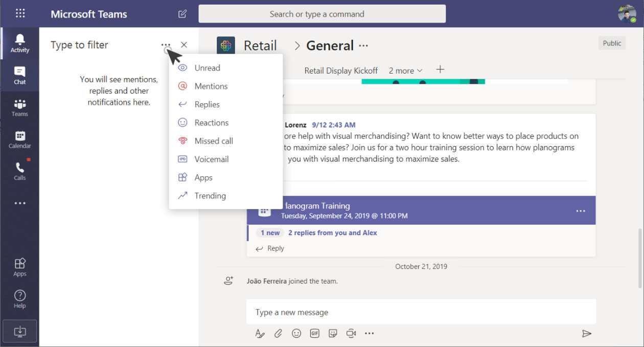Expand 2 replies from you and Alex
The height and width of the screenshot is (347, 644).
333,233
